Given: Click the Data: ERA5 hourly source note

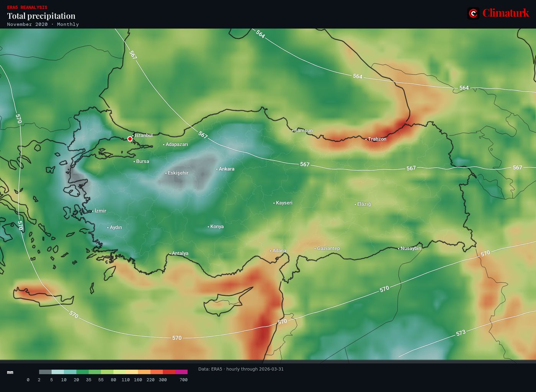Looking at the screenshot, I should [241, 369].
